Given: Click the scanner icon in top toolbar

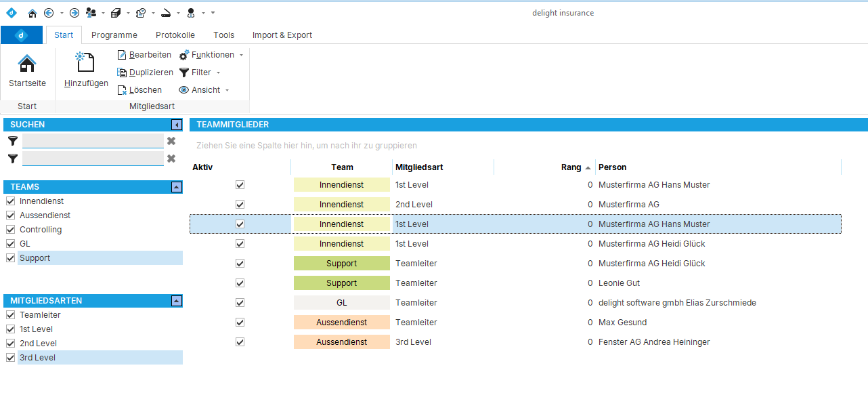Looking at the screenshot, I should click(x=166, y=13).
